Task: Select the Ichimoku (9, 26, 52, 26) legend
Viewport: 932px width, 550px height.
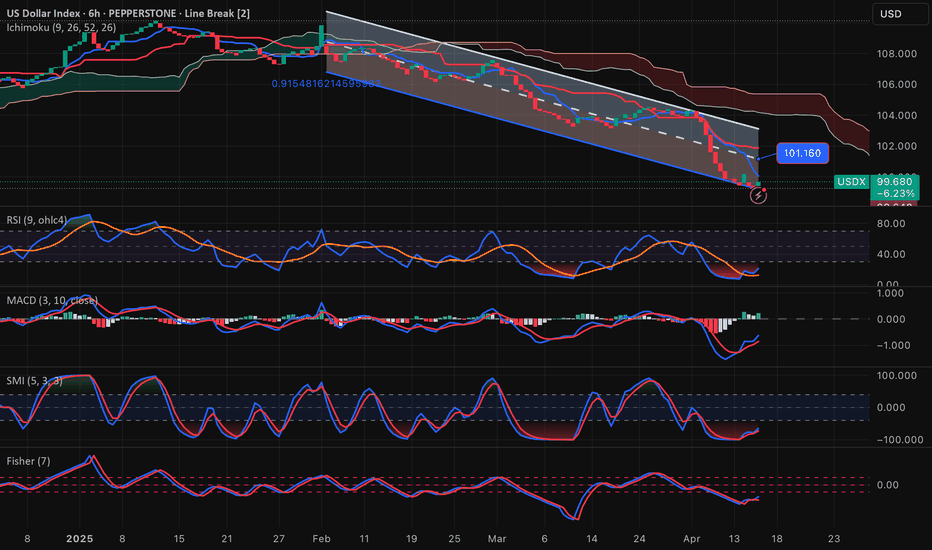Action: pos(61,27)
